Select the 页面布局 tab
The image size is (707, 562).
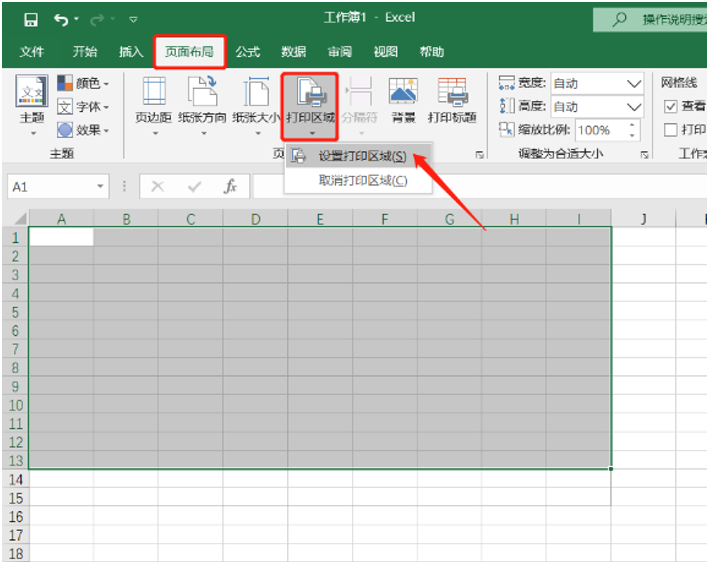tap(189, 51)
